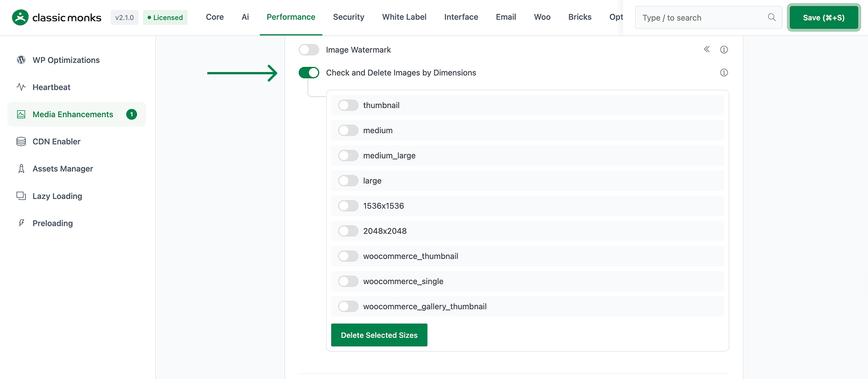Click the Classic Monks logo icon
The width and height of the screenshot is (868, 379).
(x=20, y=18)
